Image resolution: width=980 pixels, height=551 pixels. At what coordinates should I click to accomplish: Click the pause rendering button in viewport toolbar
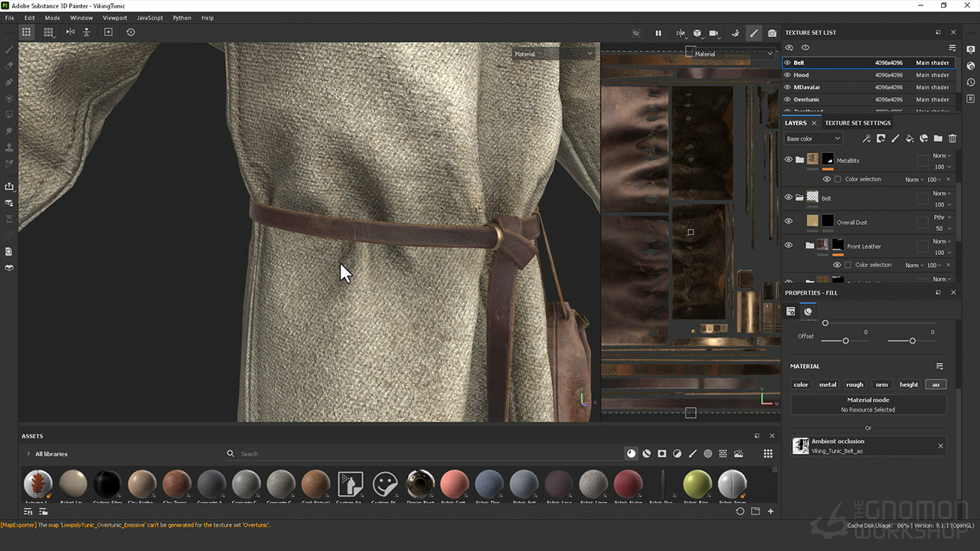coord(658,33)
